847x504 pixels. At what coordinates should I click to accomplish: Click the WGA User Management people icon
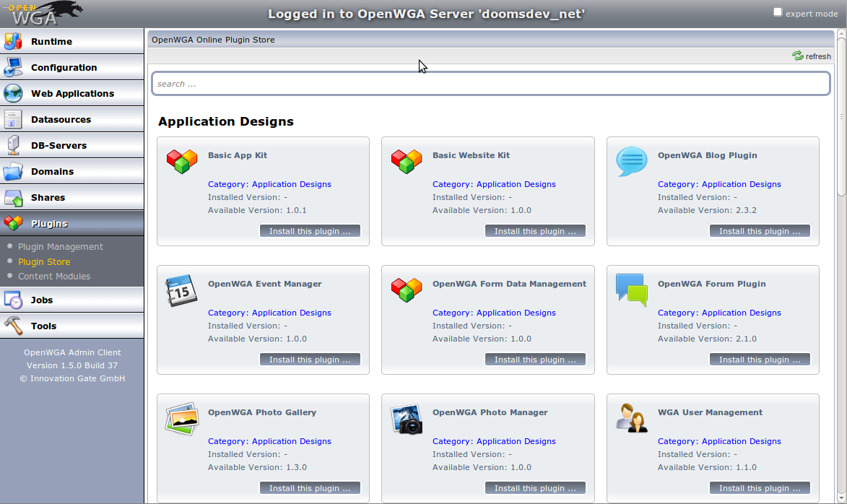click(x=632, y=418)
